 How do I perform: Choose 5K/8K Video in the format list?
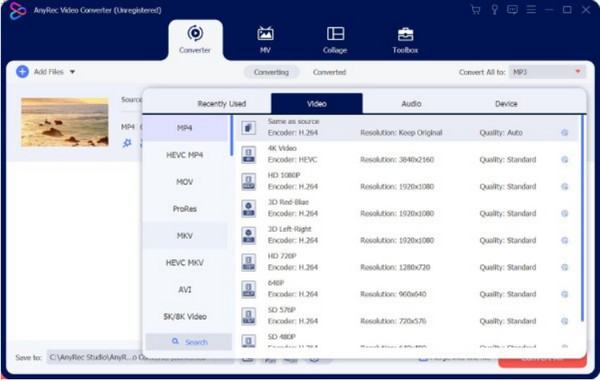pos(185,316)
